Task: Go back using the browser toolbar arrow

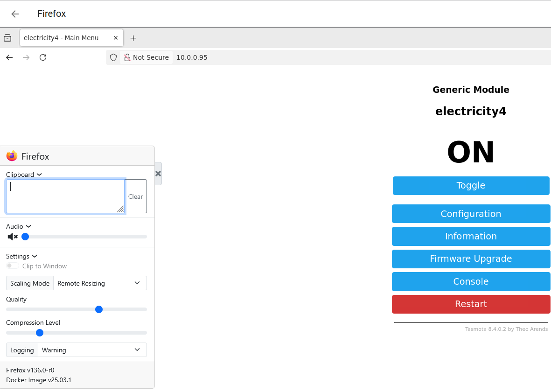Action: [x=9, y=57]
